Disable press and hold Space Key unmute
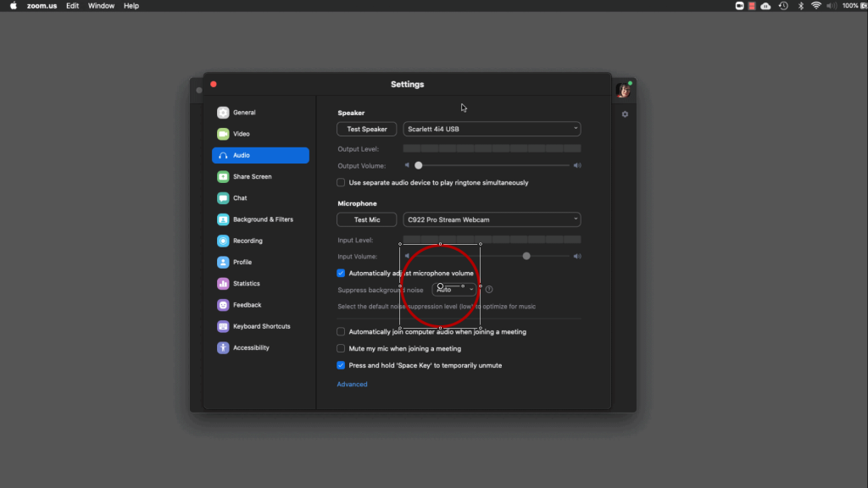Screen dimensions: 868x488 [342, 366]
